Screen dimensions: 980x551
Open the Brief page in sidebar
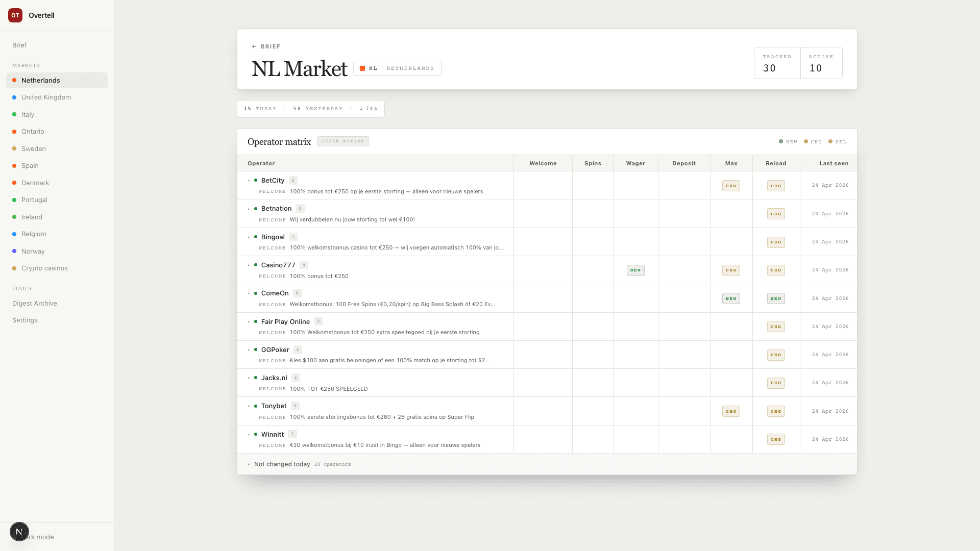[x=19, y=45]
